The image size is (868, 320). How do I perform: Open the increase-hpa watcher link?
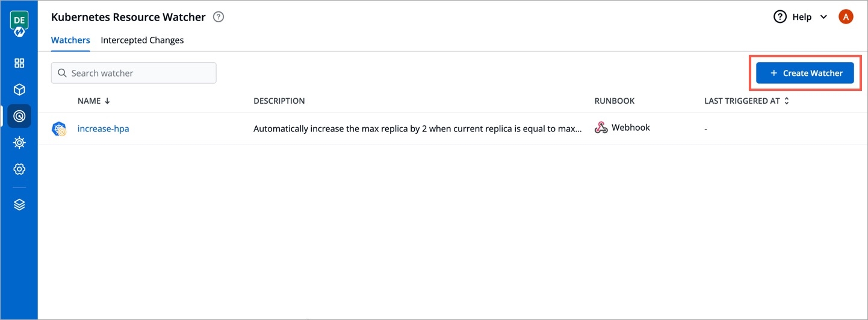[x=103, y=128]
